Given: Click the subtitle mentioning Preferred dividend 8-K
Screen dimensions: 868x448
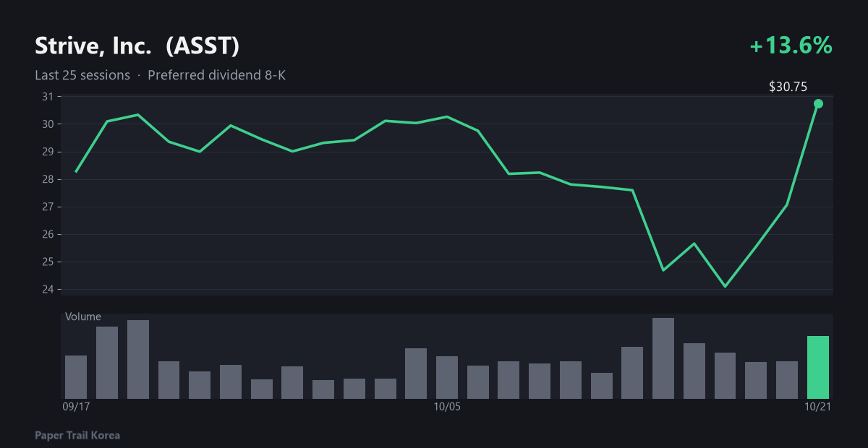Looking at the screenshot, I should click(x=160, y=75).
